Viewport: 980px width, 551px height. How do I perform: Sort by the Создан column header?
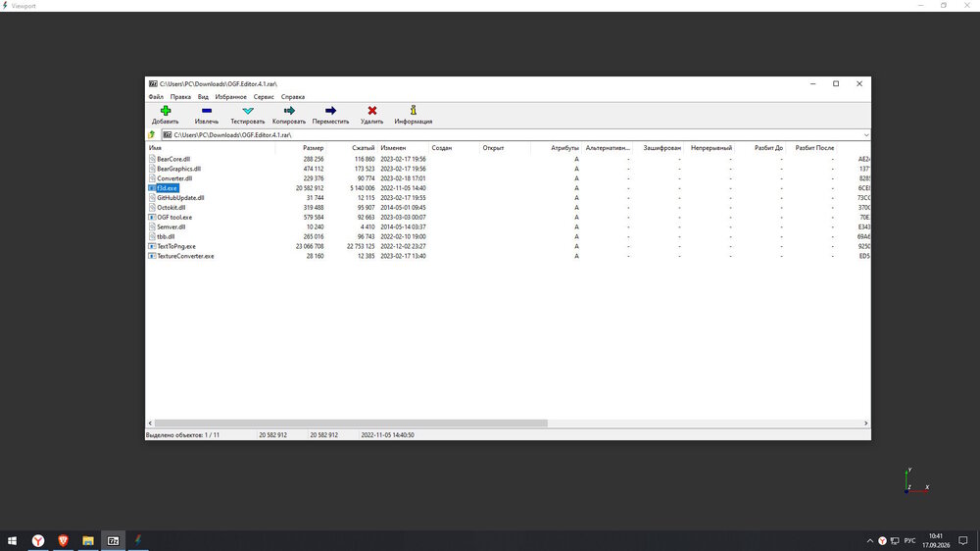coord(454,148)
